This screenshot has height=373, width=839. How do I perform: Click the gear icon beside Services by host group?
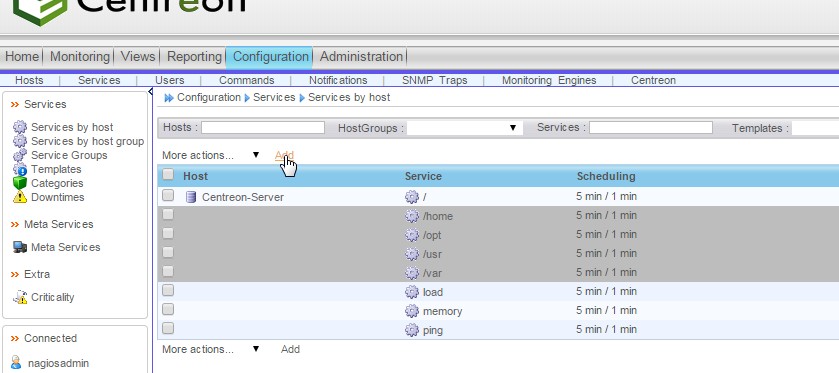20,141
